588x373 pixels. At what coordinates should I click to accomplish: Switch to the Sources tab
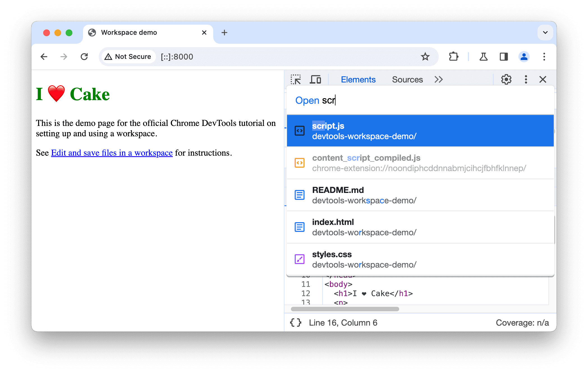(x=407, y=80)
